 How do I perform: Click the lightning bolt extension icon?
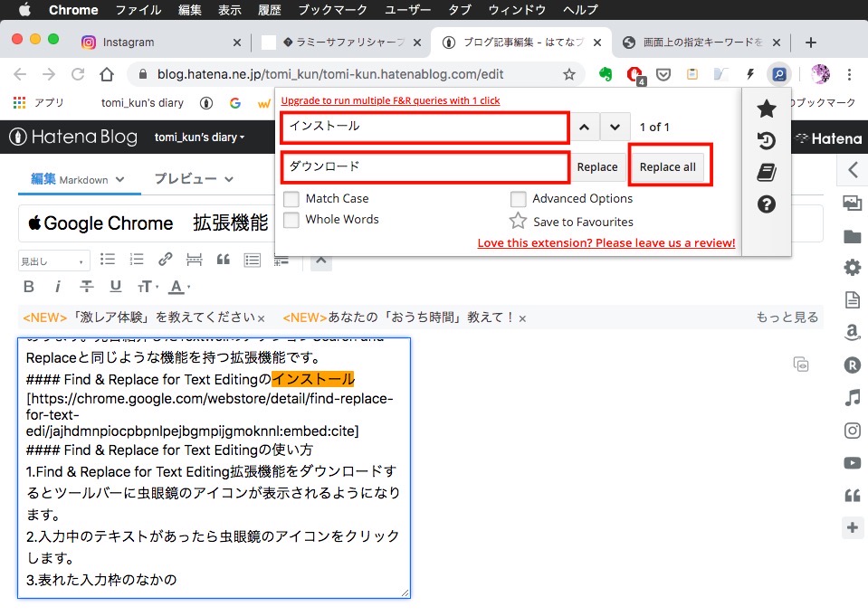coord(750,74)
